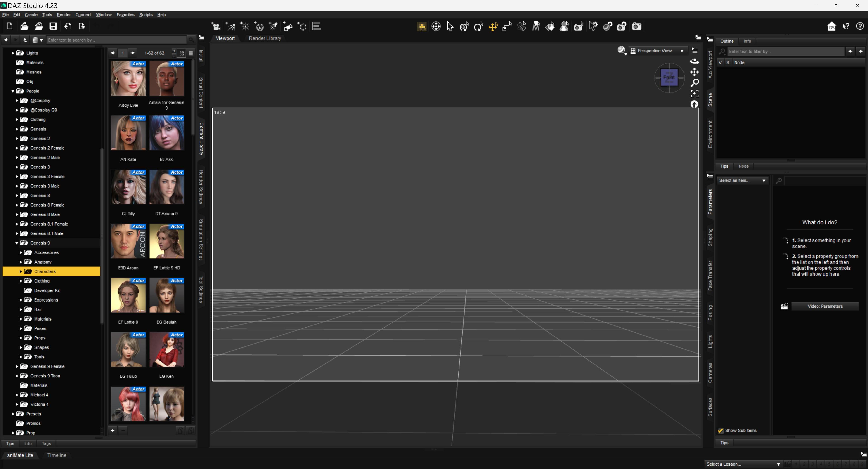868x469 pixels.
Task: Toggle the Show Sub Items checkbox
Action: coord(720,431)
